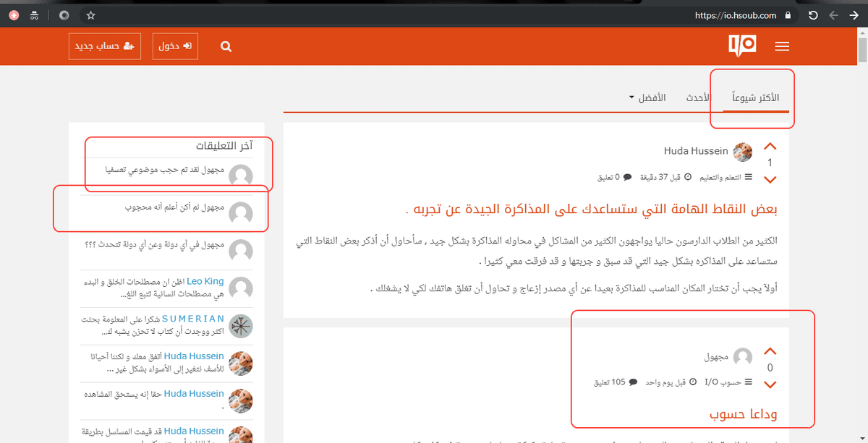Click the avatar beside "أتفق معك و لكننا" comment
Screen dimensions: 868x443
[241, 364]
